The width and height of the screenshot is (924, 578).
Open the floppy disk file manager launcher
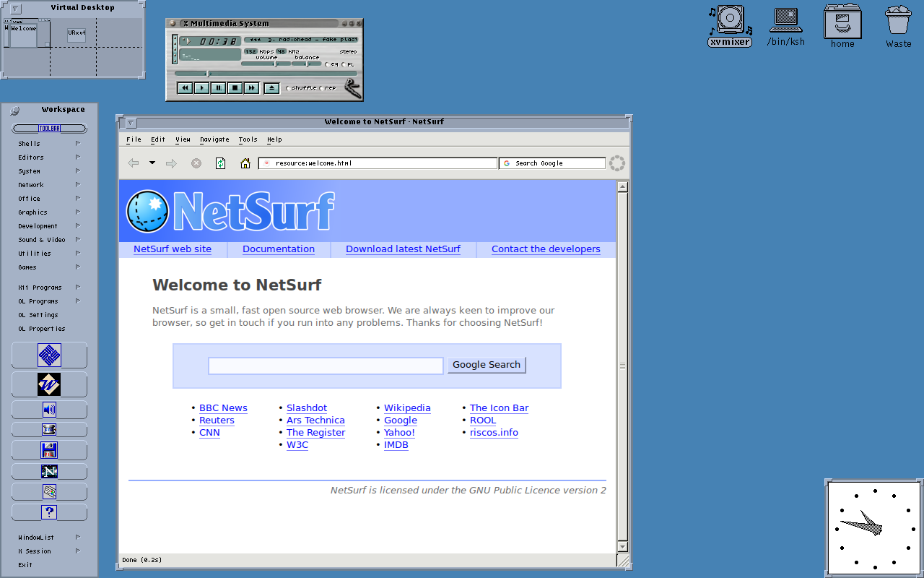(49, 451)
